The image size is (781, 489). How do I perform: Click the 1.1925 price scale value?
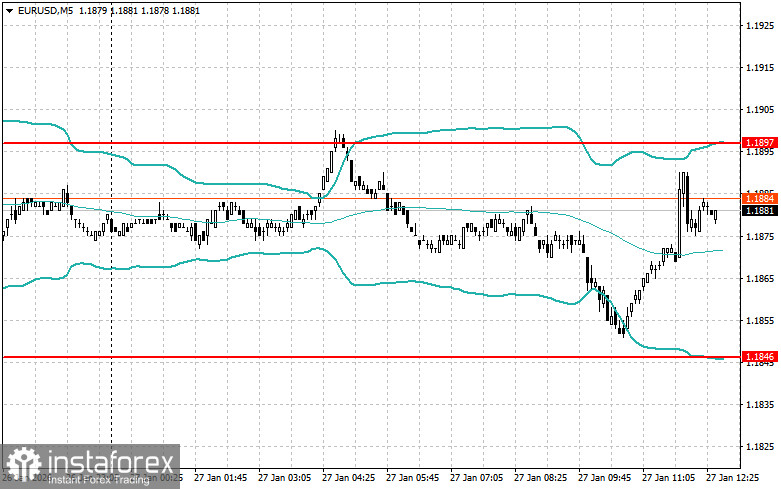760,25
